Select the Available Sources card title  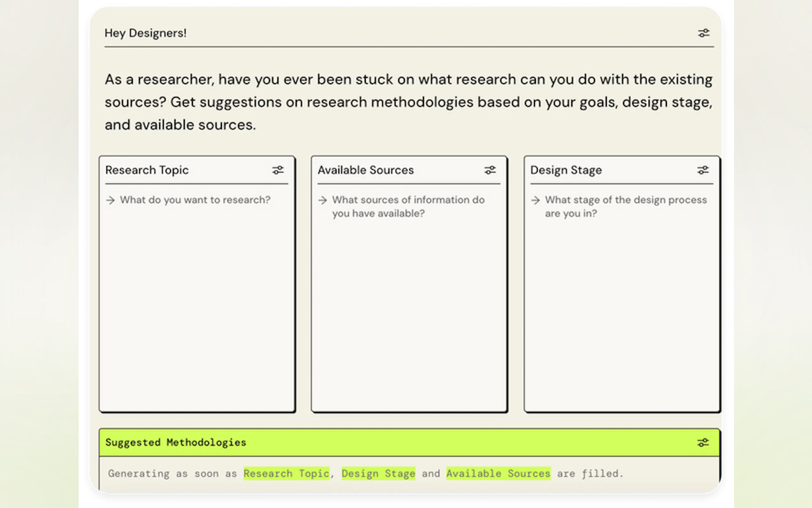tap(365, 170)
